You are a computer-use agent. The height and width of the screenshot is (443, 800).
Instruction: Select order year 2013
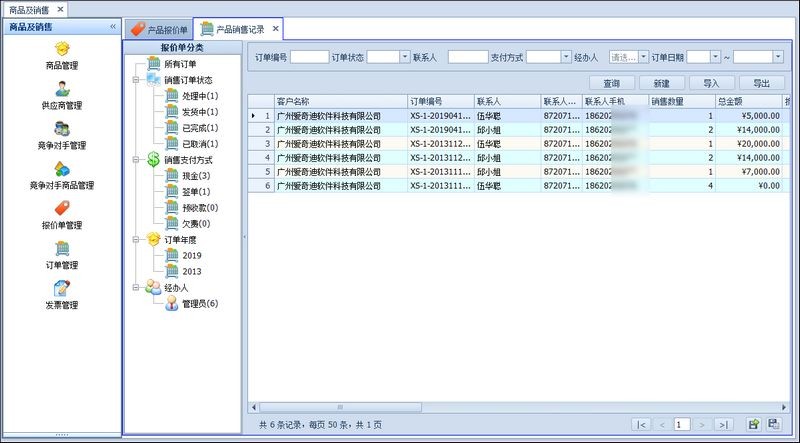pyautogui.click(x=192, y=272)
